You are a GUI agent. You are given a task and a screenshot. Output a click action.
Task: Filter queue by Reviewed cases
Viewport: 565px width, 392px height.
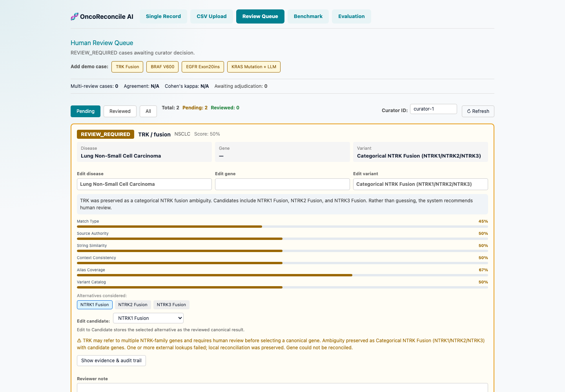tap(120, 111)
